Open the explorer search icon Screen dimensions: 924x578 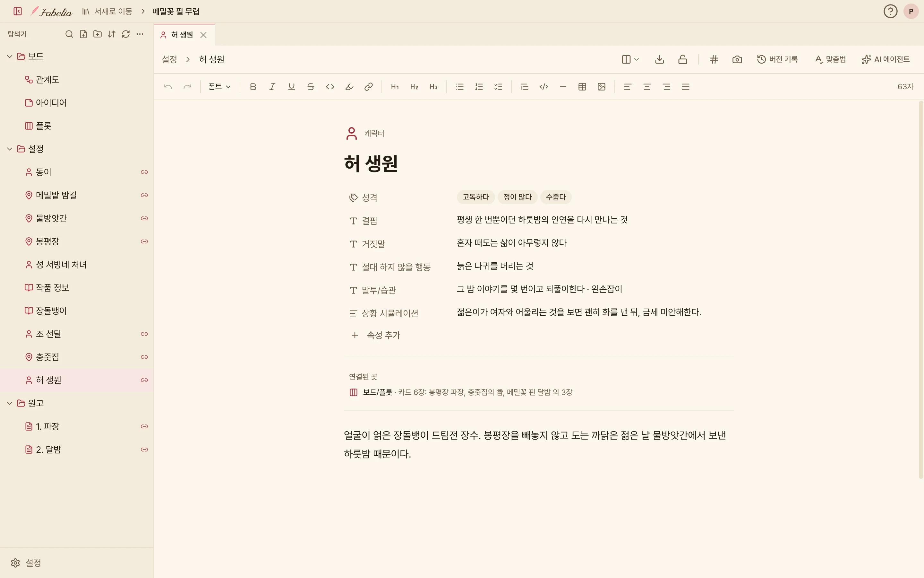69,34
